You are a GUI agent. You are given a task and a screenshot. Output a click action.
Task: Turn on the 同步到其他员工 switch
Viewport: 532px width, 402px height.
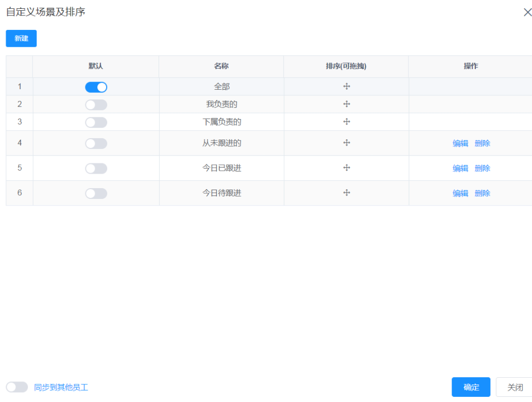tap(16, 387)
